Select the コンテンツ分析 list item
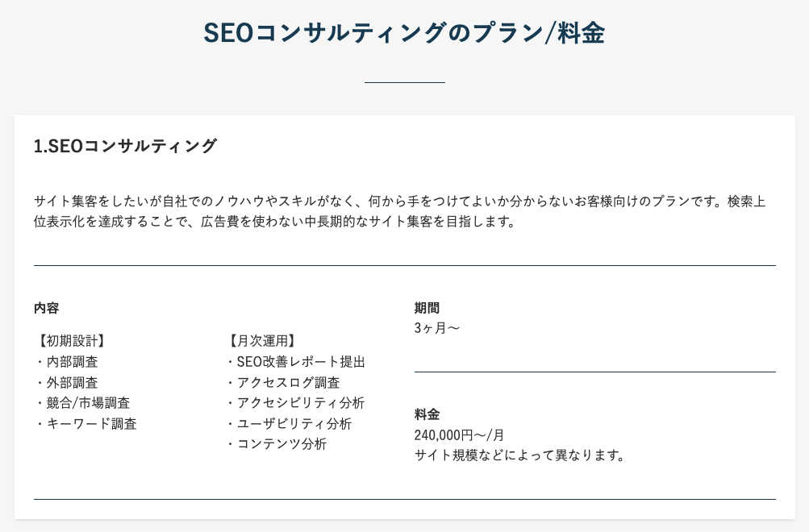Screen dimensions: 809x532 281,444
